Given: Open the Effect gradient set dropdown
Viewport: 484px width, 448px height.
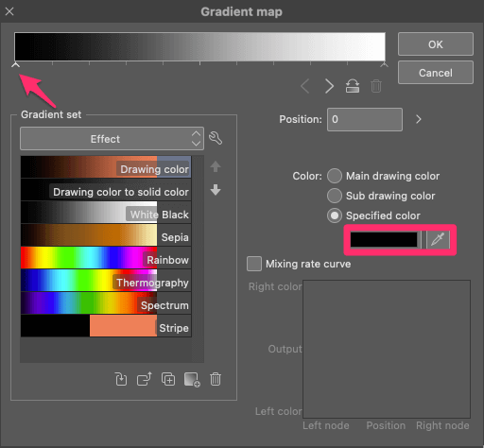Looking at the screenshot, I should point(112,139).
